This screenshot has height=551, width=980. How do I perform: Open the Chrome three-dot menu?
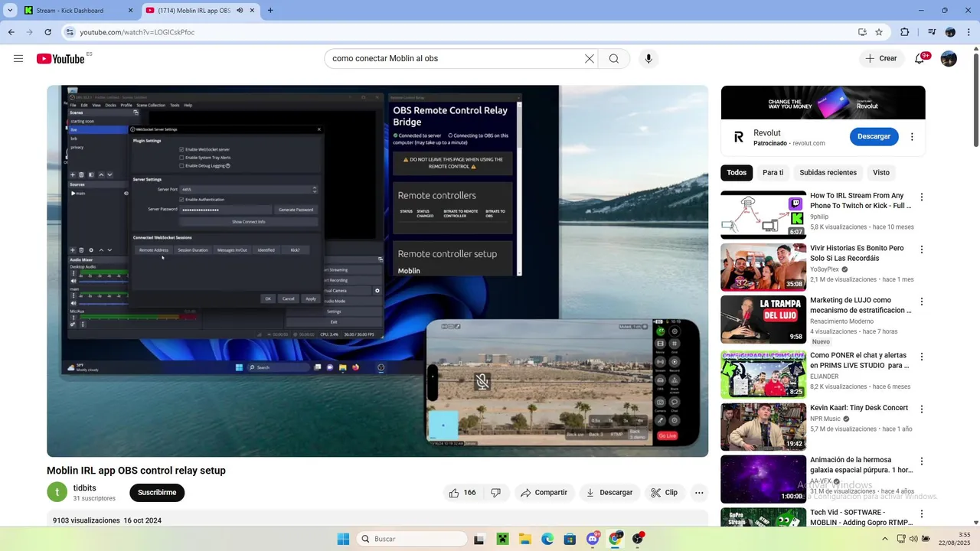tap(969, 32)
